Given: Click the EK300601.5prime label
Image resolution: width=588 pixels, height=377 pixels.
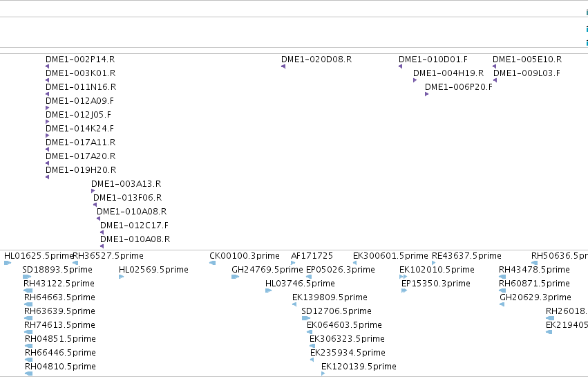Looking at the screenshot, I should [x=390, y=256].
